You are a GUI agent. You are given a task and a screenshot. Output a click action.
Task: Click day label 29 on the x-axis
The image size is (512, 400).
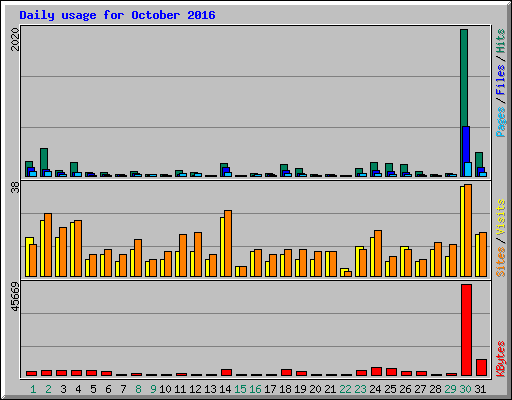[450, 389]
